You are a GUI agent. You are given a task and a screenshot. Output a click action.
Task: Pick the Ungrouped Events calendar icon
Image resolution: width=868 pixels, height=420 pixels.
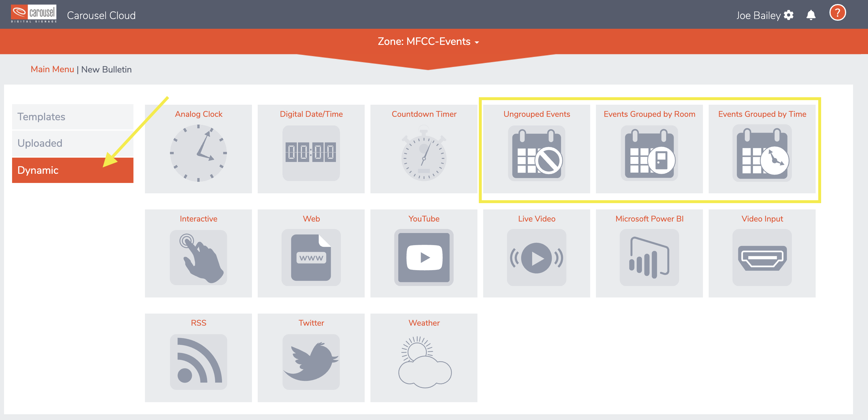pyautogui.click(x=536, y=153)
